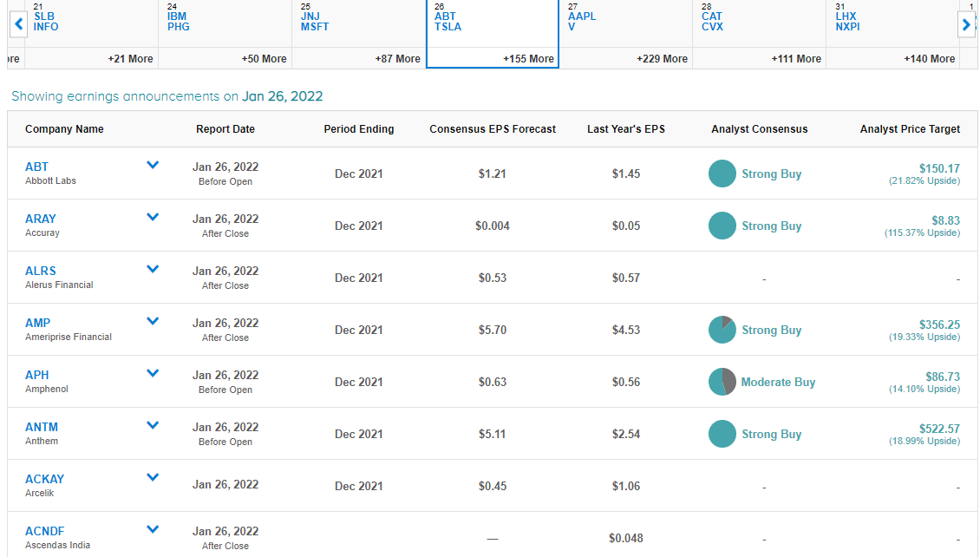This screenshot has height=557, width=980.
Task: Go to the next week in the calendar
Action: (x=966, y=24)
